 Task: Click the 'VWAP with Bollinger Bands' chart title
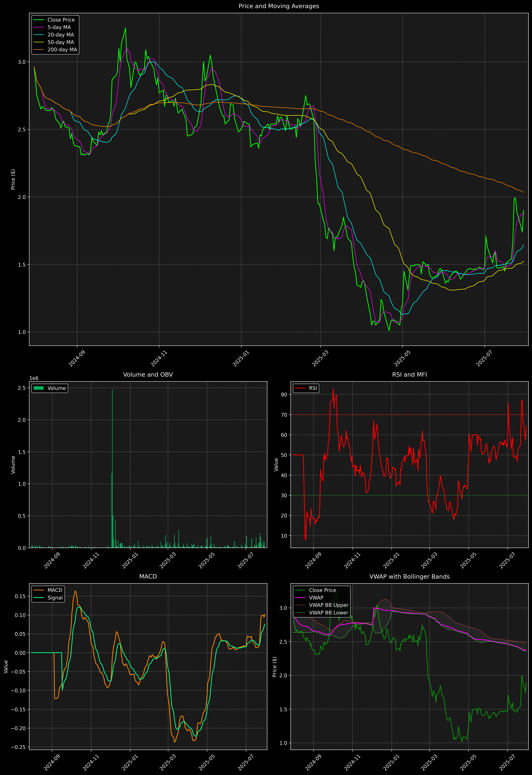(409, 577)
